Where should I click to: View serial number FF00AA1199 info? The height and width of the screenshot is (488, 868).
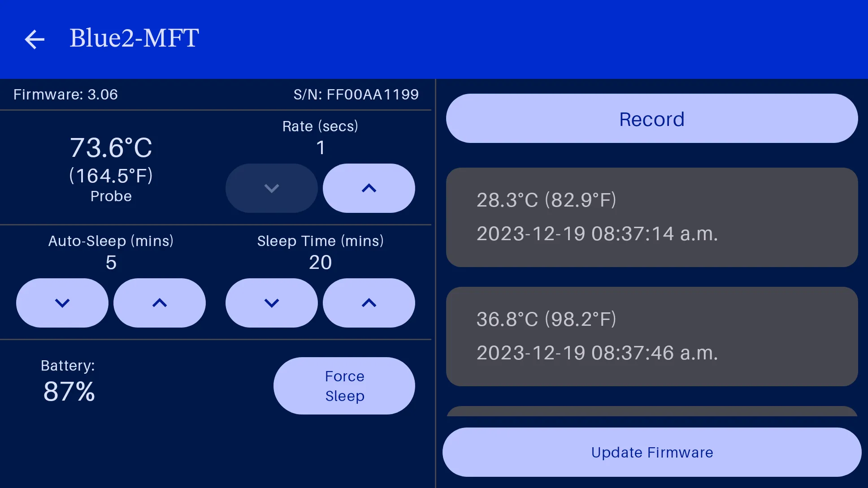[356, 94]
